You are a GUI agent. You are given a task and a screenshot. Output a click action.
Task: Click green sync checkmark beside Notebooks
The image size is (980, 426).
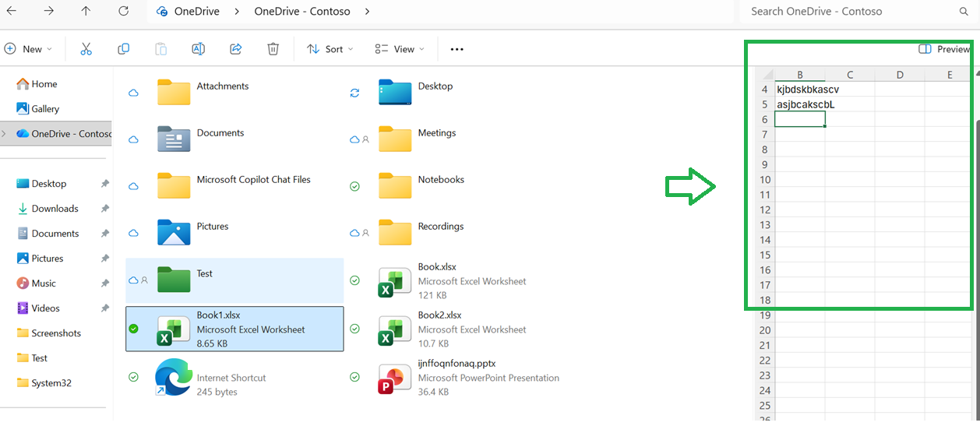[354, 186]
